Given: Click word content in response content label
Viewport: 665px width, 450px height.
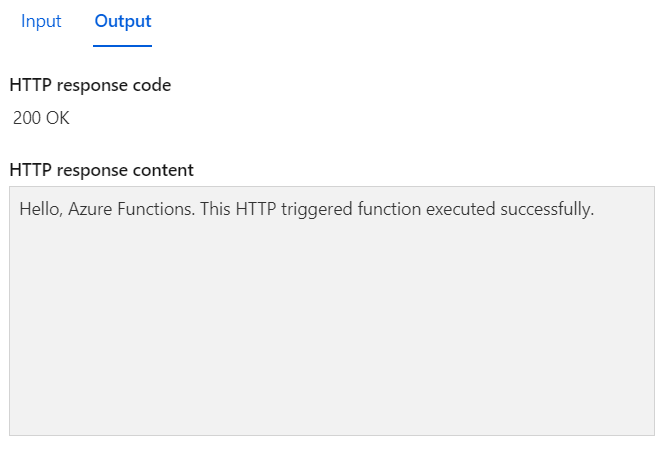Looking at the screenshot, I should (x=164, y=170).
